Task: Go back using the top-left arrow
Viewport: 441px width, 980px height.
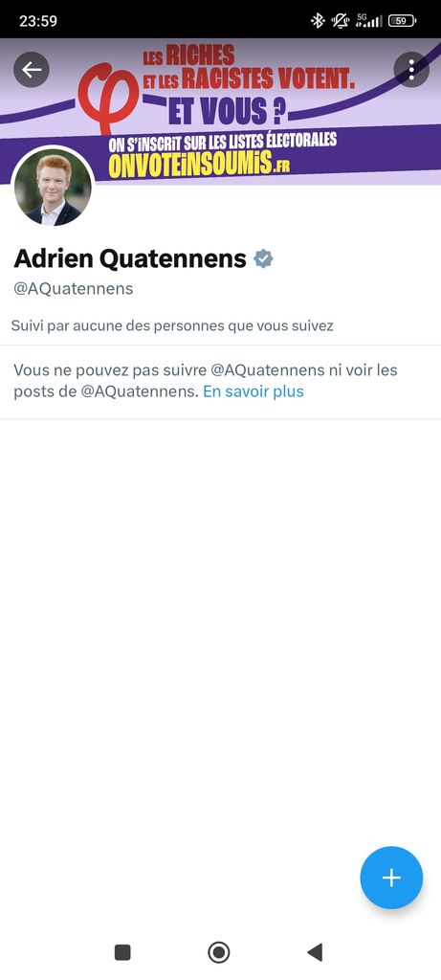Action: pos(32,69)
